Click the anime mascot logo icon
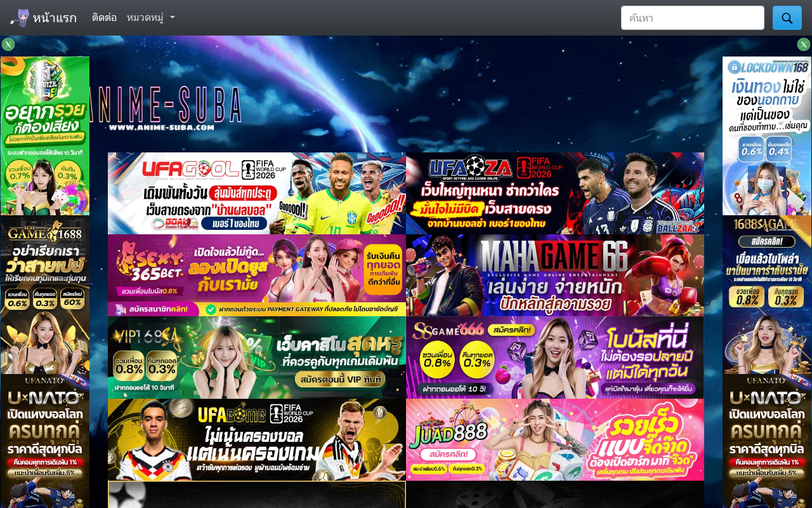The image size is (812, 508). coord(20,18)
